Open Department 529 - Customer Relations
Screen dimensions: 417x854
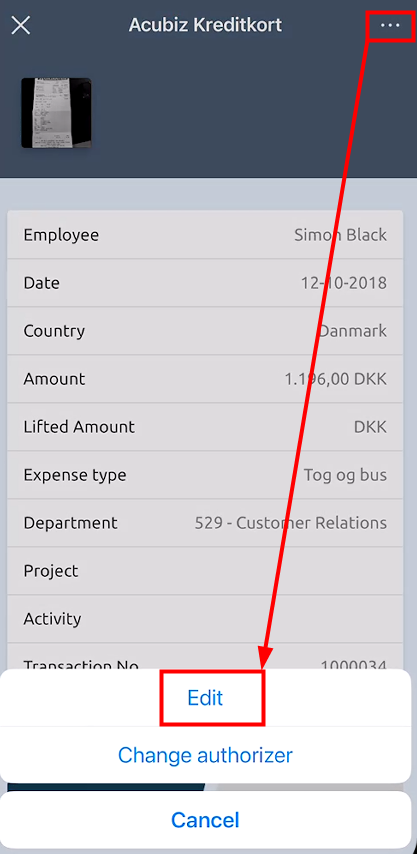click(x=205, y=523)
